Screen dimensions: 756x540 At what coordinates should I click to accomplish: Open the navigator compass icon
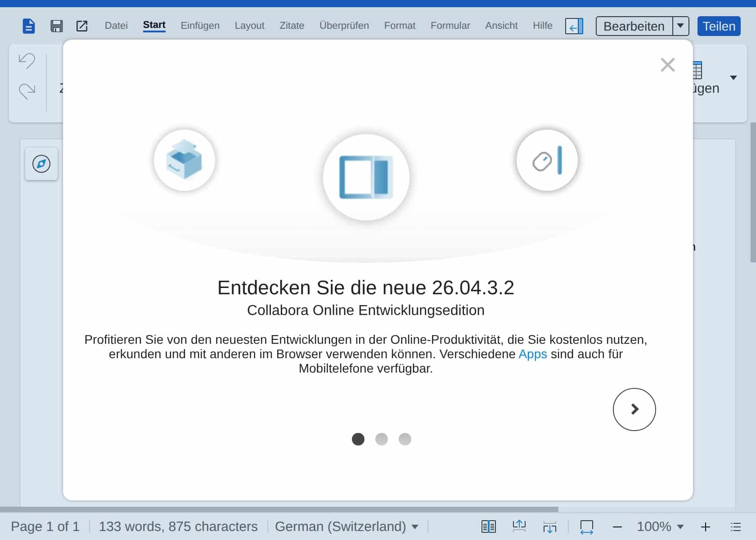tap(41, 164)
